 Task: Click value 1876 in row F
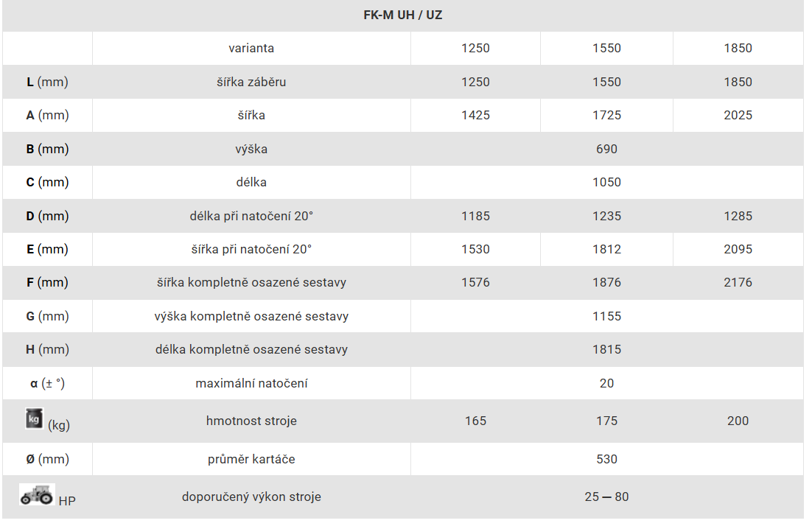[x=606, y=282]
